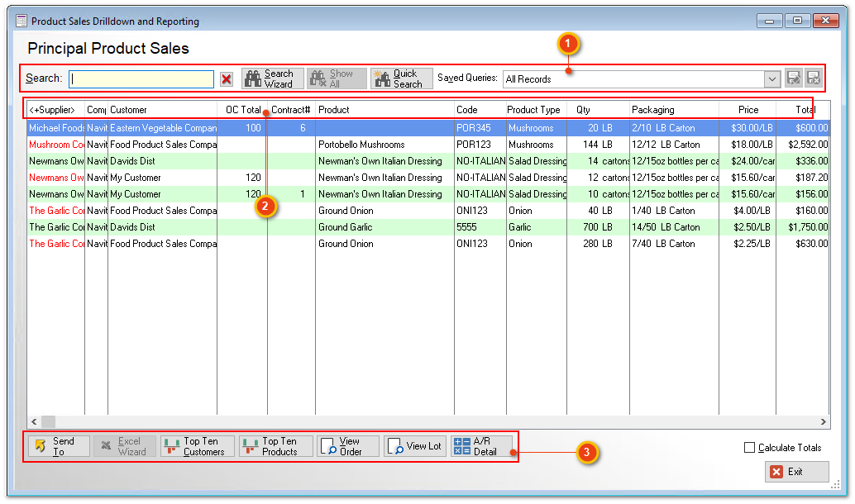The width and height of the screenshot is (855, 504).
Task: Open the Saved Queries dropdown arrow
Action: point(771,79)
